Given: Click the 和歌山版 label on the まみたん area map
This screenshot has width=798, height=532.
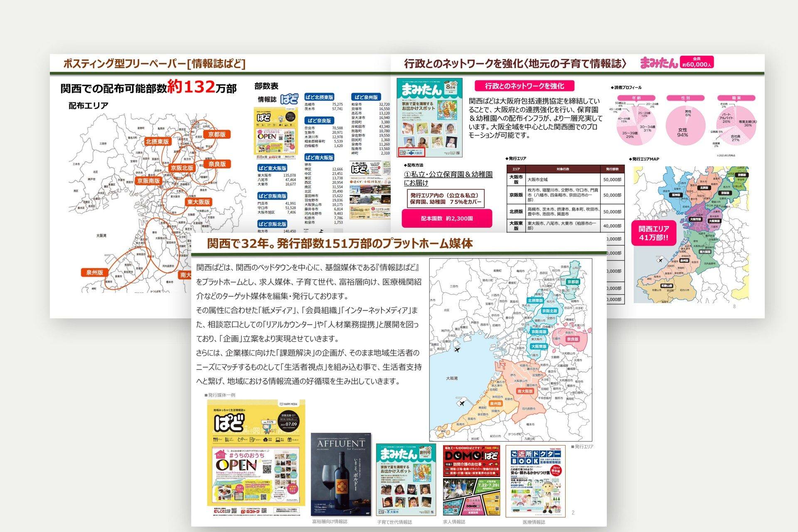Looking at the screenshot, I should click(667, 286).
